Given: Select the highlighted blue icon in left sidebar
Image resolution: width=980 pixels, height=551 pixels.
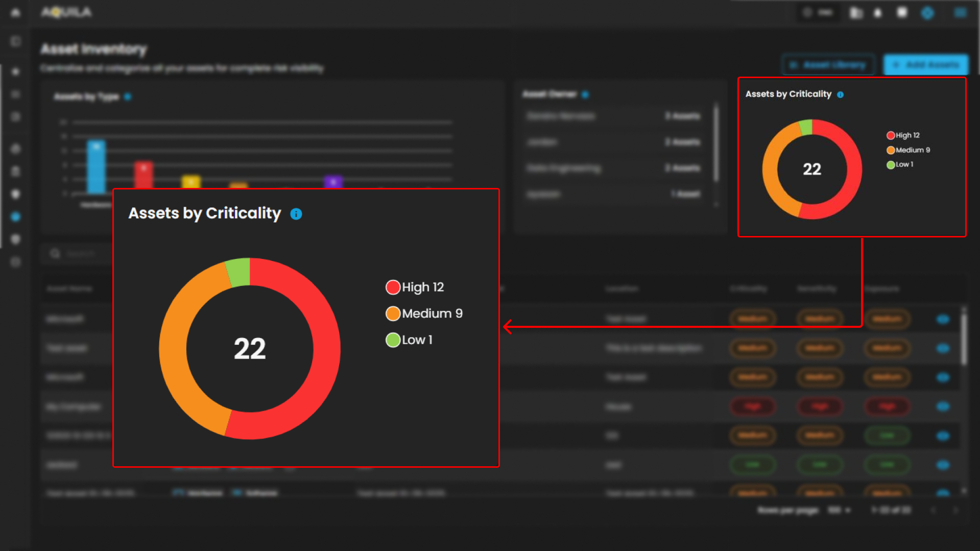Looking at the screenshot, I should click(15, 217).
